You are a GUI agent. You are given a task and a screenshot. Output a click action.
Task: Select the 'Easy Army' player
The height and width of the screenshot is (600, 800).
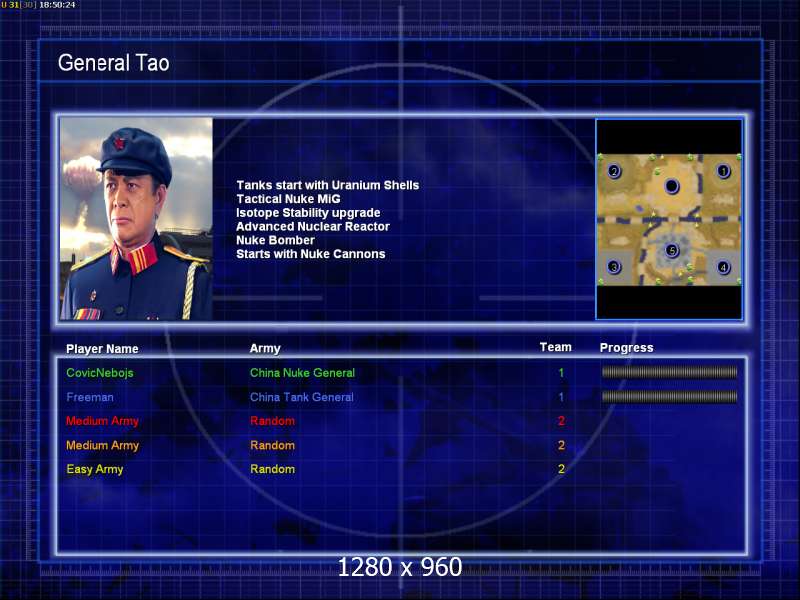pyautogui.click(x=95, y=469)
